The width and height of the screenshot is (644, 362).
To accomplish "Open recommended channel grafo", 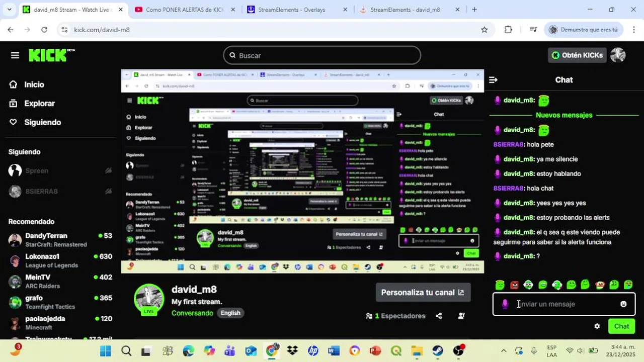I will (60, 302).
